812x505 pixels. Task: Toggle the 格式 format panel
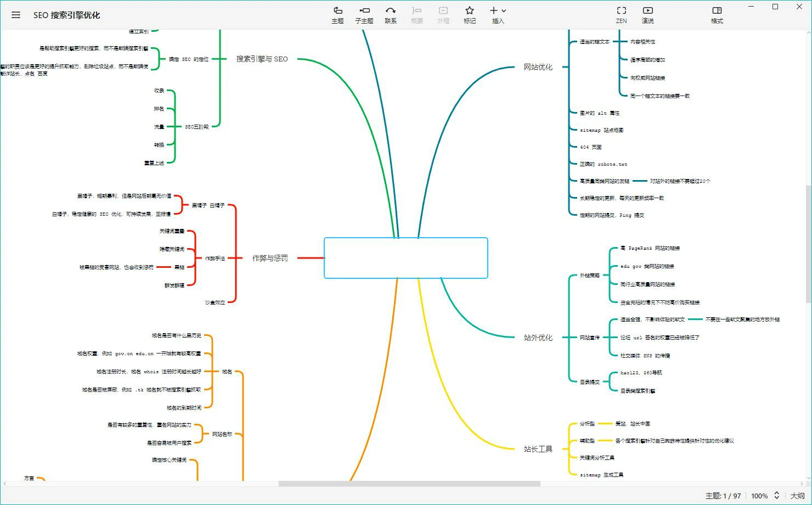717,15
